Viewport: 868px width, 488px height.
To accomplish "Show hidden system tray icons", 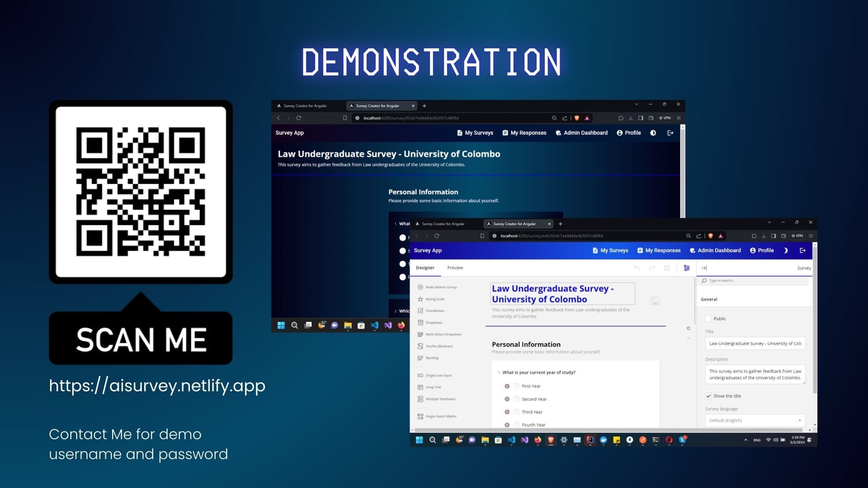I will pos(745,440).
